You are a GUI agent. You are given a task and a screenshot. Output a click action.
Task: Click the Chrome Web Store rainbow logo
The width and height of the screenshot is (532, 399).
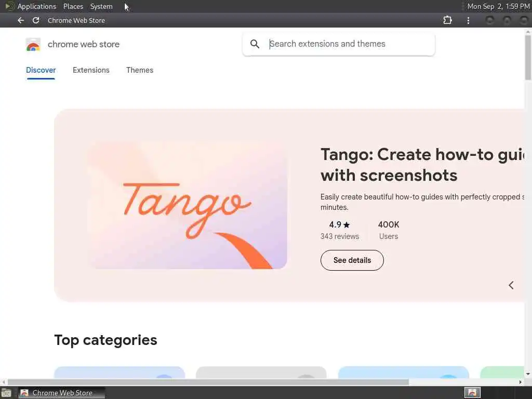[33, 45]
